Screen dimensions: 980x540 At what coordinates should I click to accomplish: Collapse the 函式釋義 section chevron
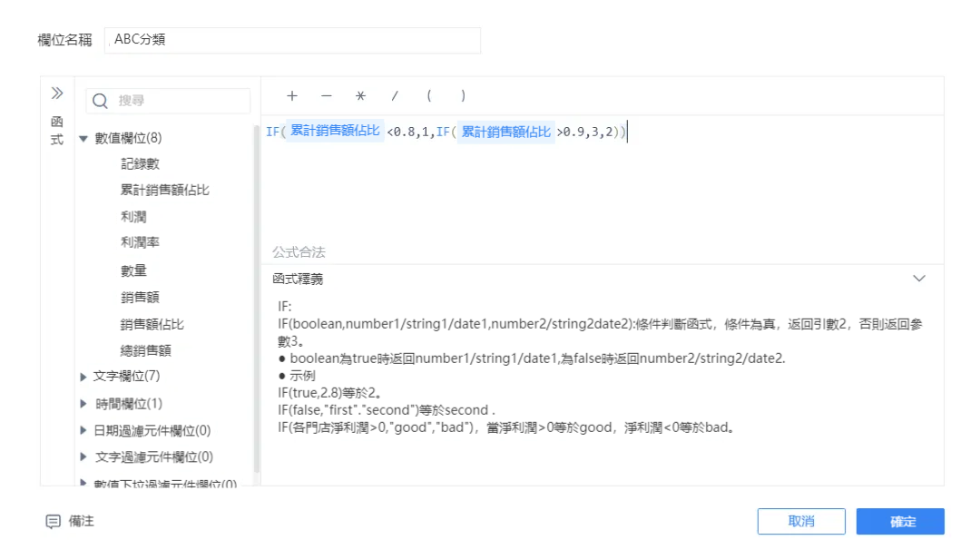click(x=918, y=279)
